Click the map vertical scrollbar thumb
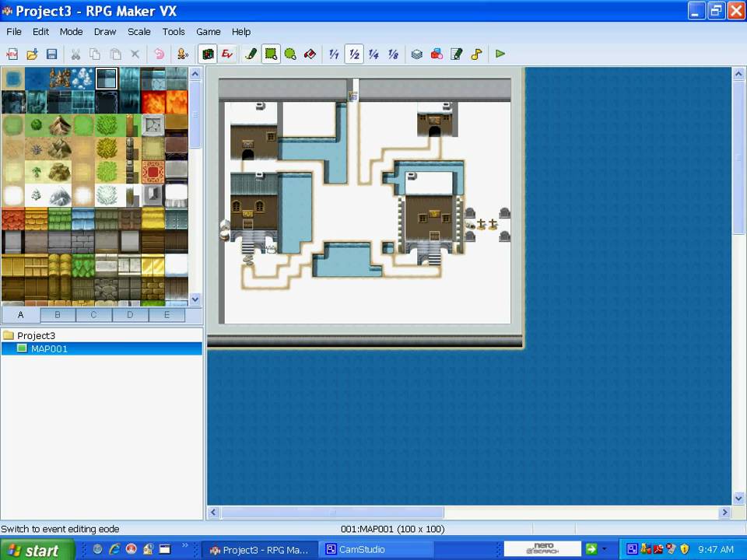The image size is (747, 560). 738,157
